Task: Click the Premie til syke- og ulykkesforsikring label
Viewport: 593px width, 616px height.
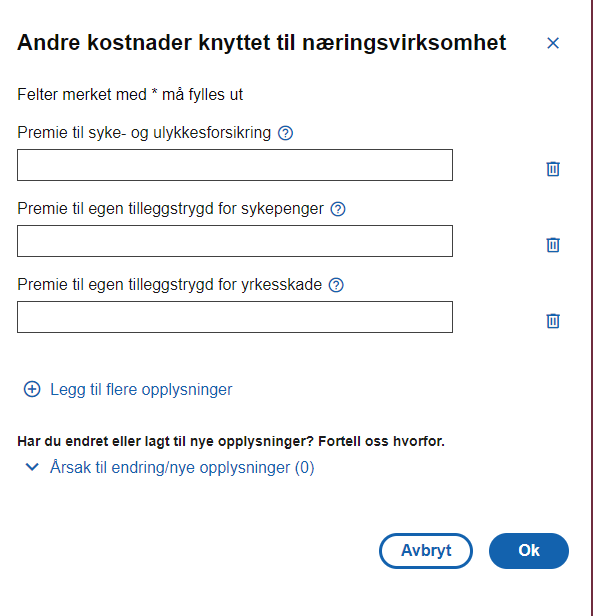Action: tap(144, 133)
